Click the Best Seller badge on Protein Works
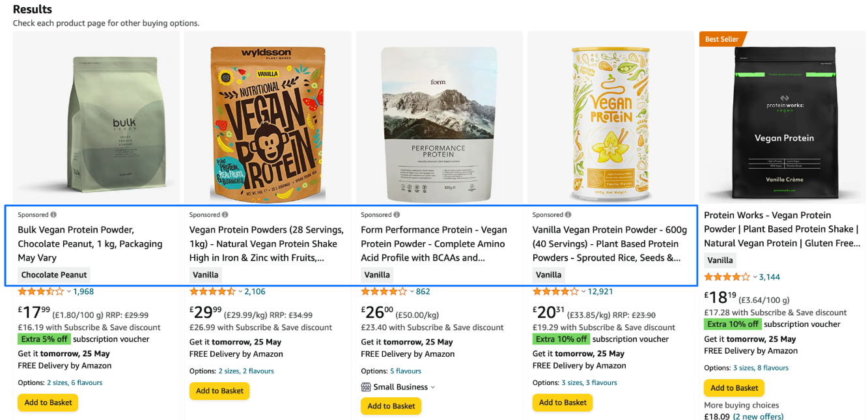The image size is (868, 420). click(x=721, y=39)
